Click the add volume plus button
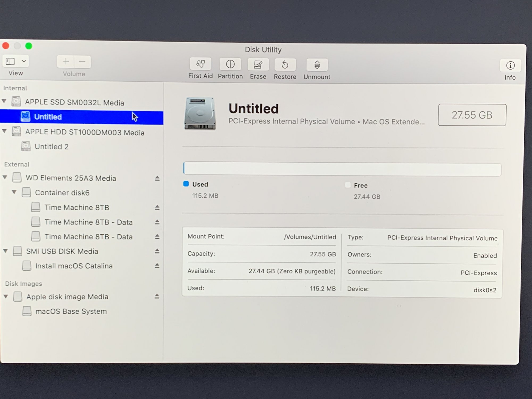532x399 pixels. click(x=66, y=62)
